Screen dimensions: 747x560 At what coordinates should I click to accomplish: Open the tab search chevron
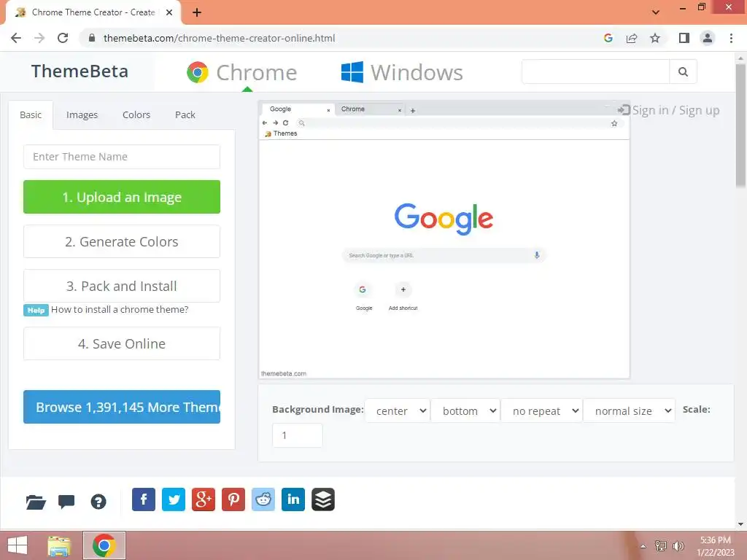coord(656,12)
